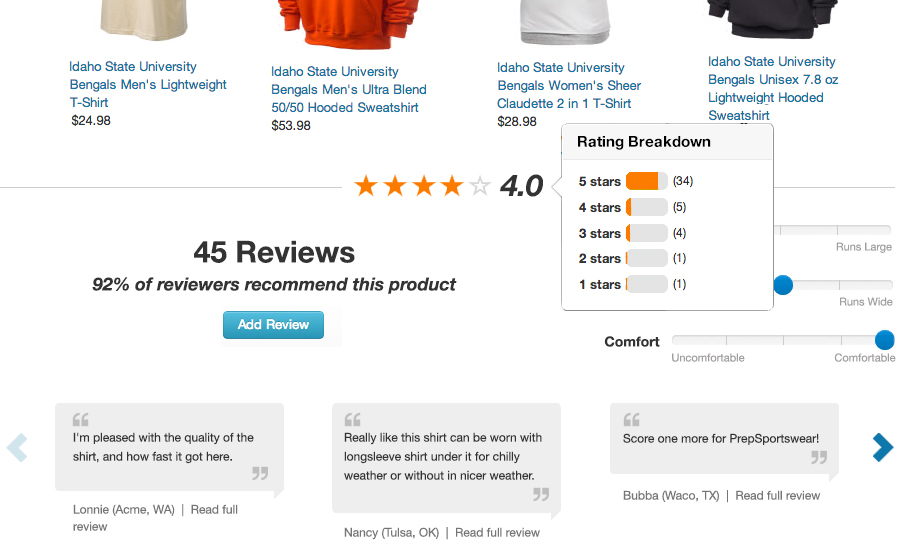
Task: Open the Men's Ultra Blend Hooded Sweatshirt link
Action: pos(349,89)
